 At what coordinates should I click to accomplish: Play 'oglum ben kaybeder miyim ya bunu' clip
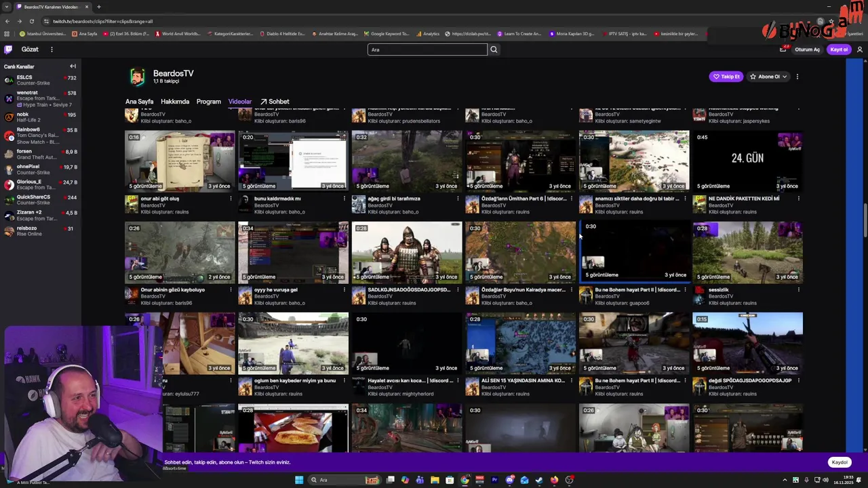293,343
